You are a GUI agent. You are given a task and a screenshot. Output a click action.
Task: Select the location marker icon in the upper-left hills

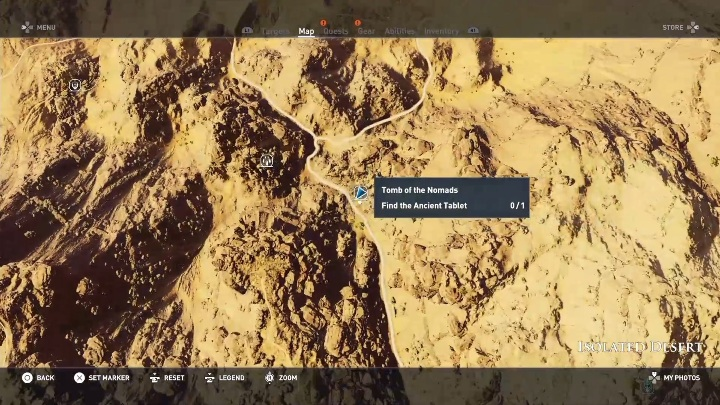coord(75,85)
